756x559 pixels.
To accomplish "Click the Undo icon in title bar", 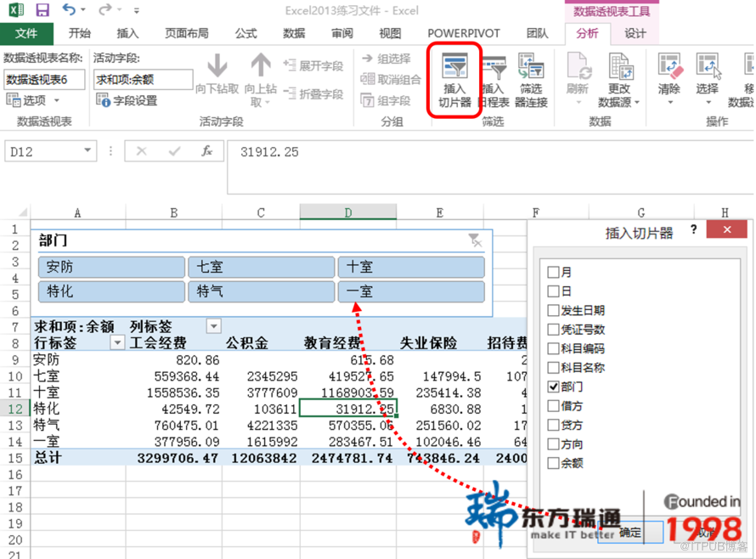I will point(70,9).
